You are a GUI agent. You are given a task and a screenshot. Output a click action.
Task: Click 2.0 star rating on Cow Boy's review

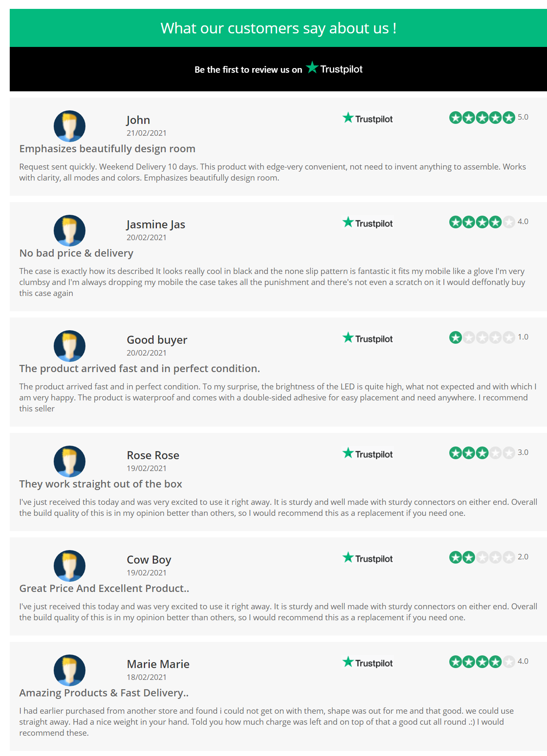pyautogui.click(x=489, y=557)
